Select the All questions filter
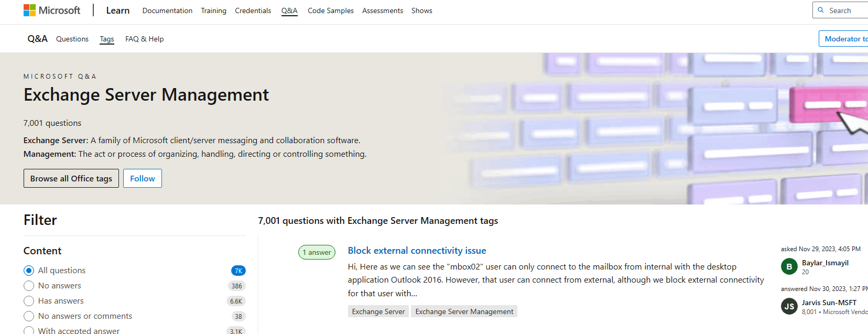Screen dimensions: 868x334 coord(29,271)
